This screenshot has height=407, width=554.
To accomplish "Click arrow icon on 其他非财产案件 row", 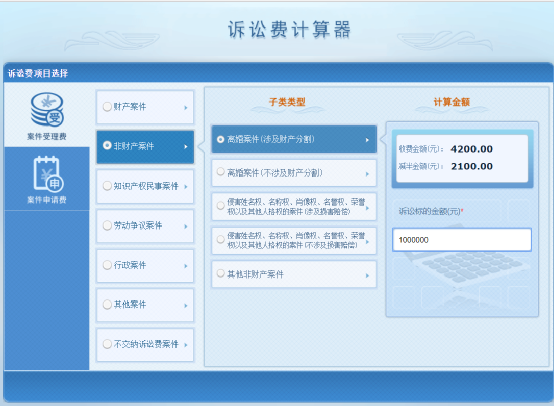I will coord(367,275).
